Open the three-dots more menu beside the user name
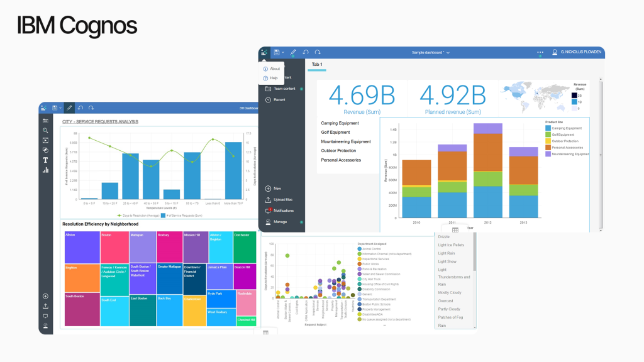The height and width of the screenshot is (362, 644). (x=540, y=52)
